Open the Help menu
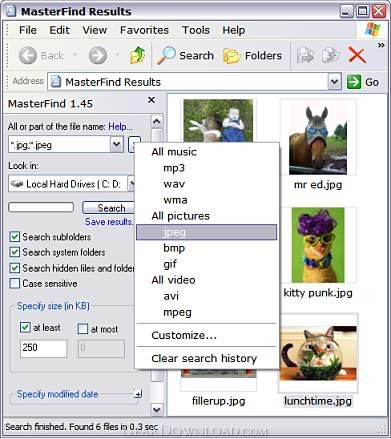Image resolution: width=391 pixels, height=439 pixels. tap(234, 30)
